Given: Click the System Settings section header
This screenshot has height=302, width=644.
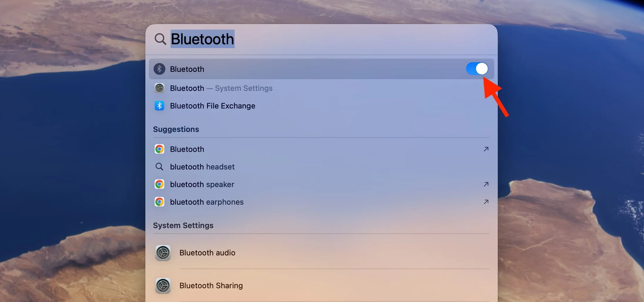Looking at the screenshot, I should point(183,225).
